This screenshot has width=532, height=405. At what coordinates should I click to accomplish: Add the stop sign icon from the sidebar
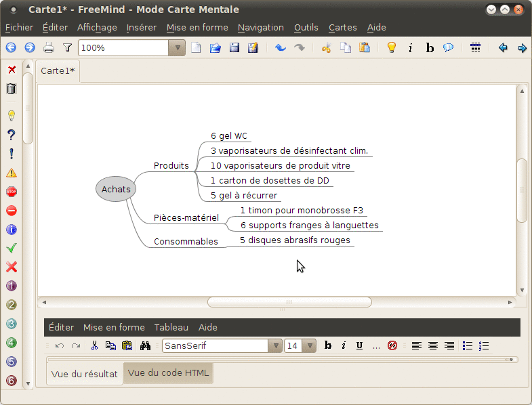(12, 192)
